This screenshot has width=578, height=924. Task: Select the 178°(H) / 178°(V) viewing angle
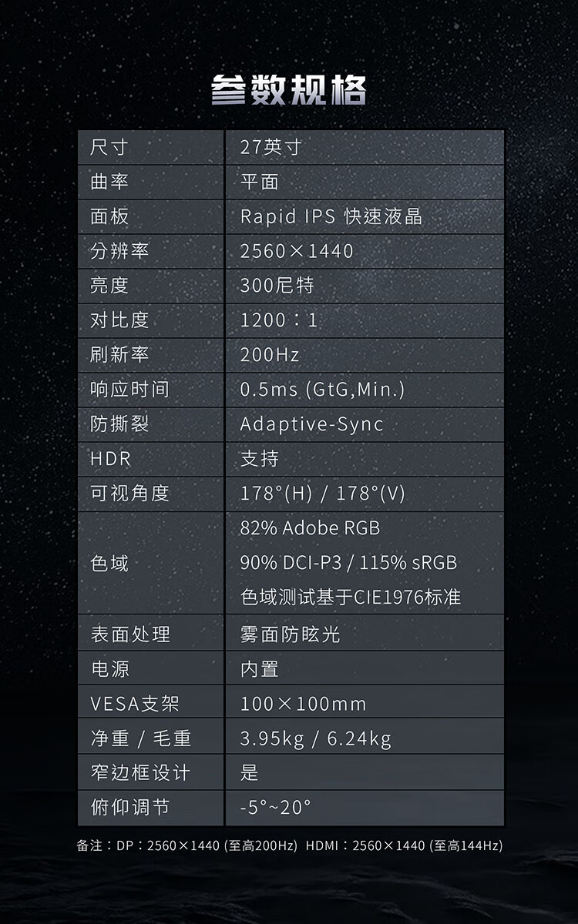[x=322, y=494]
